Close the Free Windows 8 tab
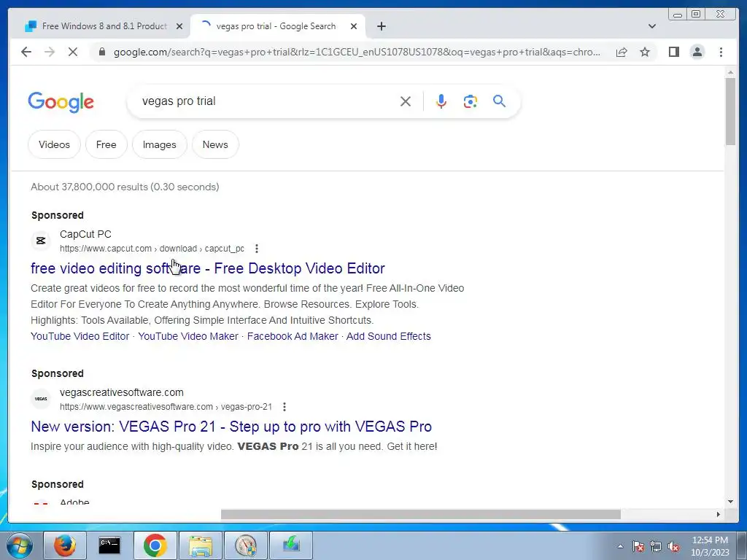 click(x=179, y=26)
